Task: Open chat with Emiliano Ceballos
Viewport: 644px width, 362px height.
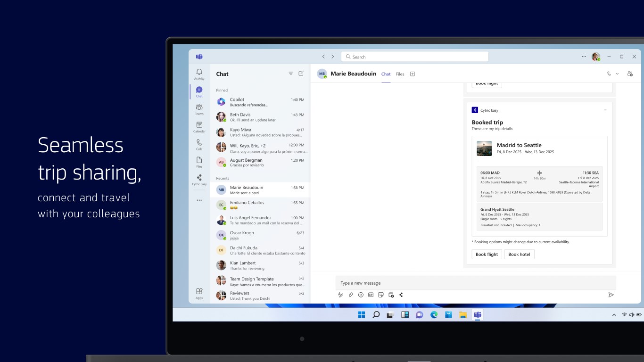Action: click(260, 205)
